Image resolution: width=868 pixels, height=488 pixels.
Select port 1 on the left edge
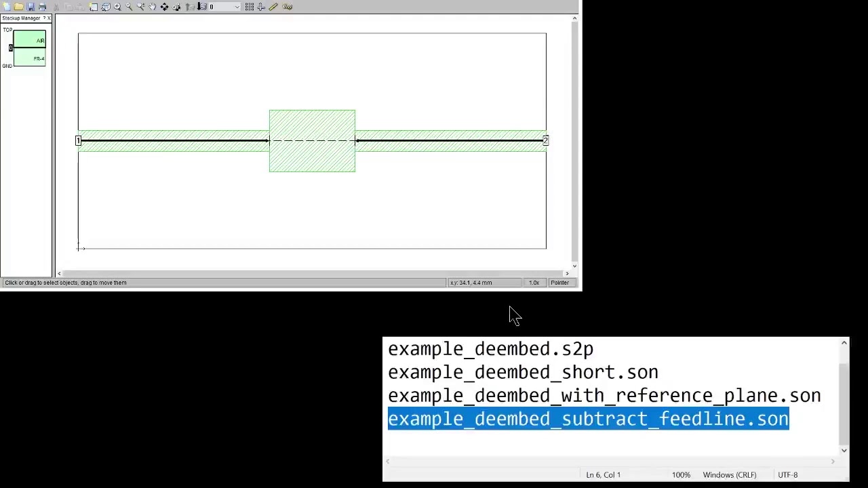point(78,140)
